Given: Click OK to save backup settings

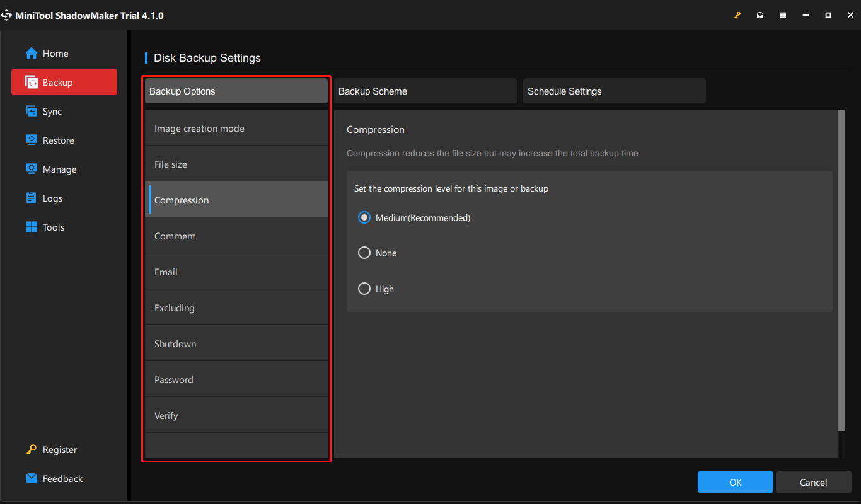Looking at the screenshot, I should coord(735,482).
